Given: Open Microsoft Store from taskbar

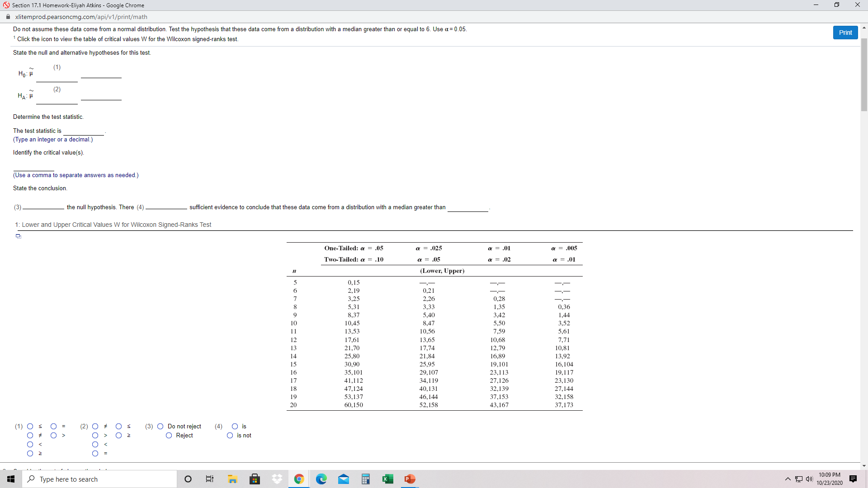Looking at the screenshot, I should pyautogui.click(x=255, y=479).
